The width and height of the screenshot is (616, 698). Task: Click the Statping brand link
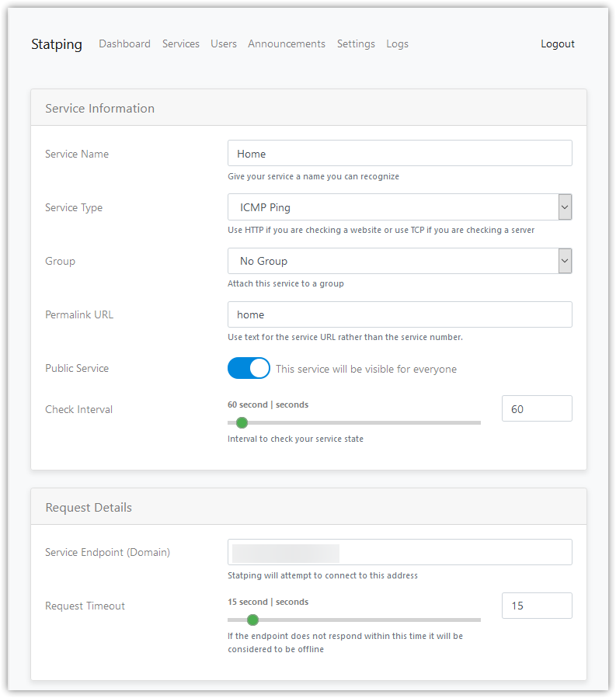(x=56, y=44)
